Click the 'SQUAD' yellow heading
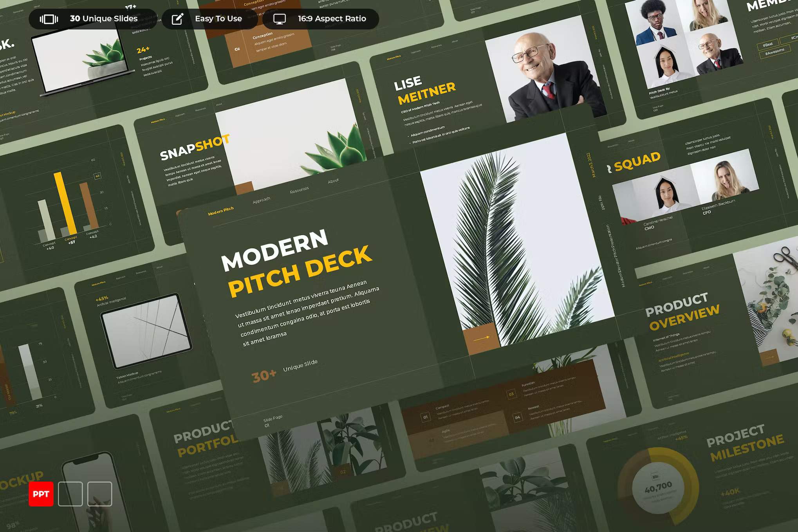Screen dimensions: 798x532 (x=637, y=162)
